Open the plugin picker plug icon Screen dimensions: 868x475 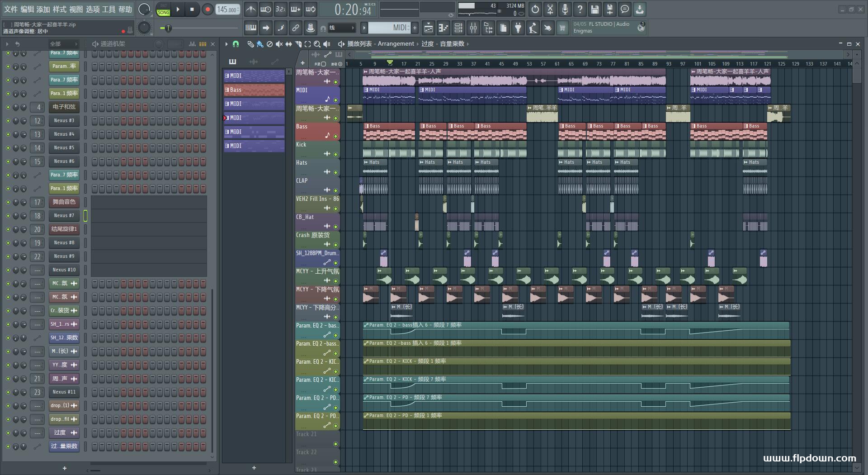(x=518, y=28)
